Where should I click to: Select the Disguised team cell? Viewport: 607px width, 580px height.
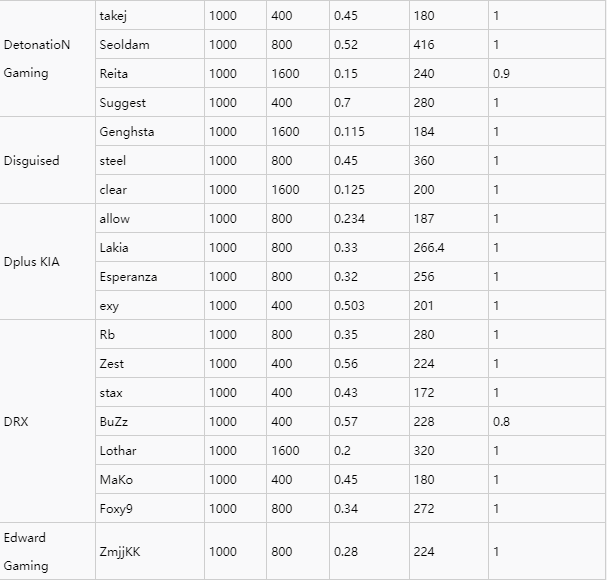pos(32,161)
